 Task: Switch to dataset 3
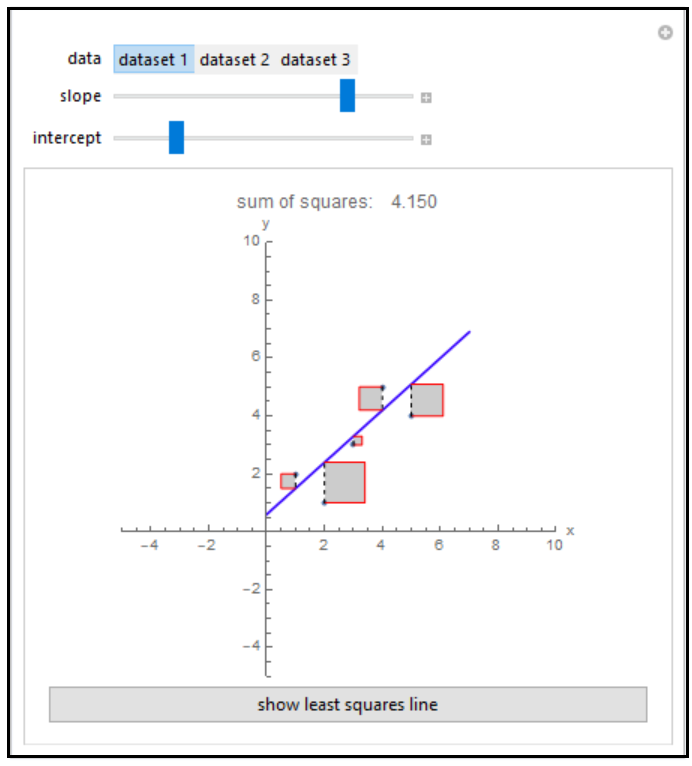pyautogui.click(x=315, y=60)
